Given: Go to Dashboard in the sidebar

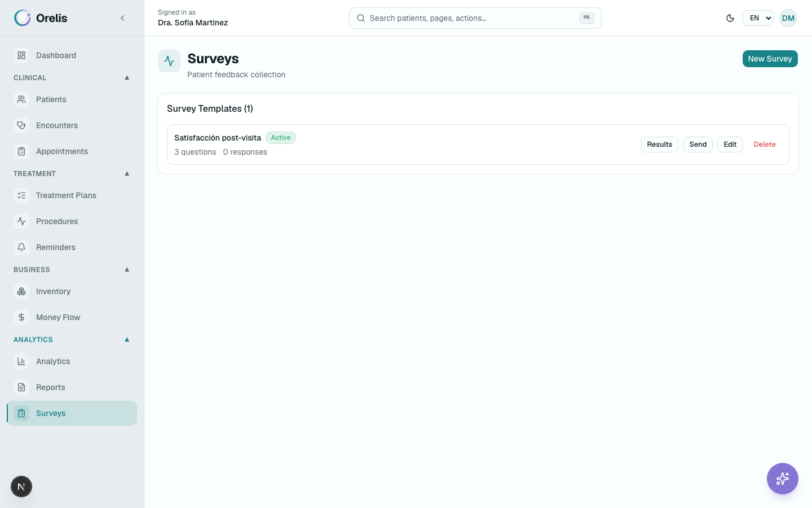Looking at the screenshot, I should pyautogui.click(x=72, y=55).
